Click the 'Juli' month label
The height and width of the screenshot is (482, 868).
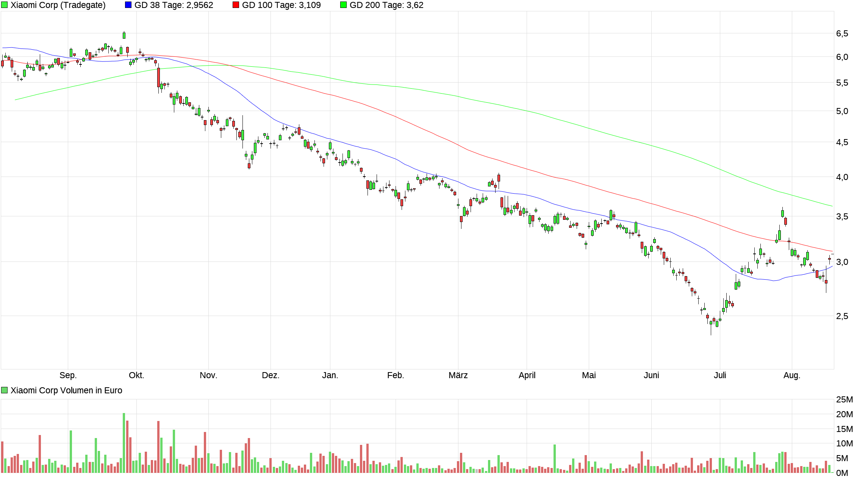720,375
